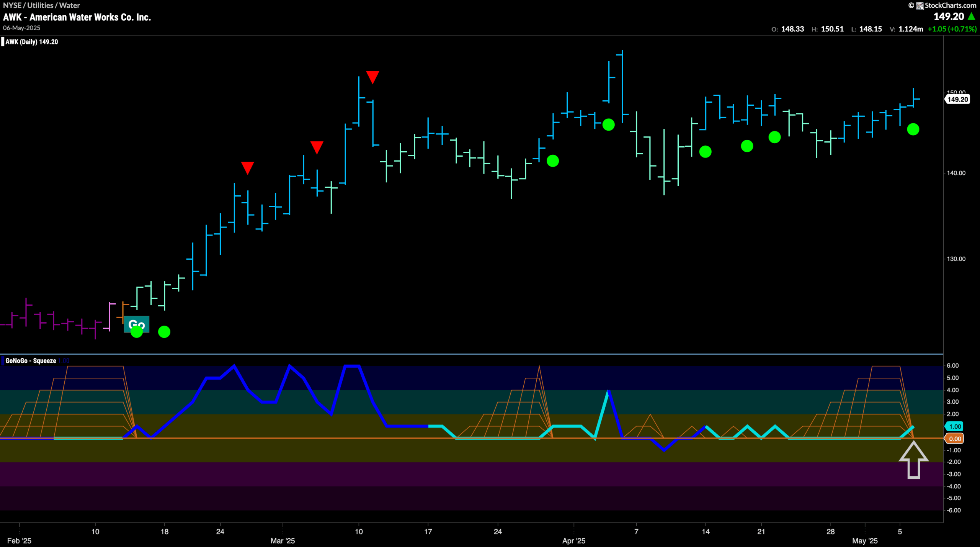Click the Feb '25 date axis label

tap(19, 540)
